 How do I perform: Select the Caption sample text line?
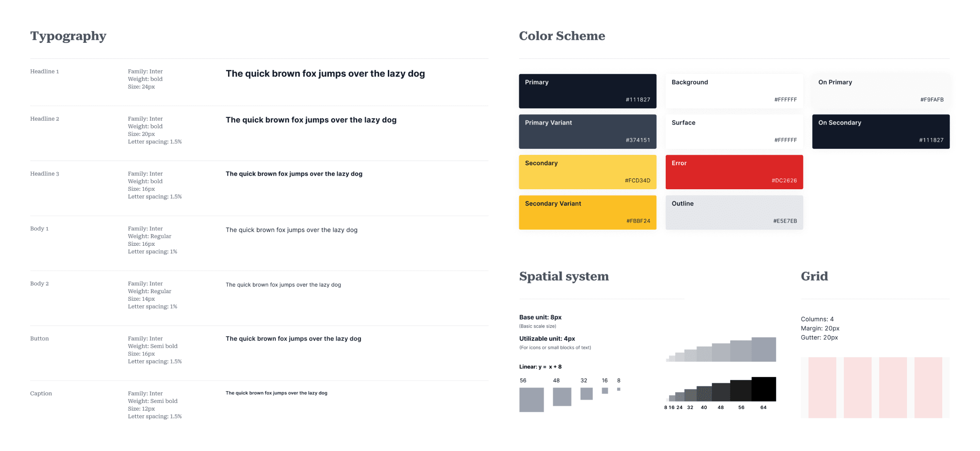coord(276,393)
